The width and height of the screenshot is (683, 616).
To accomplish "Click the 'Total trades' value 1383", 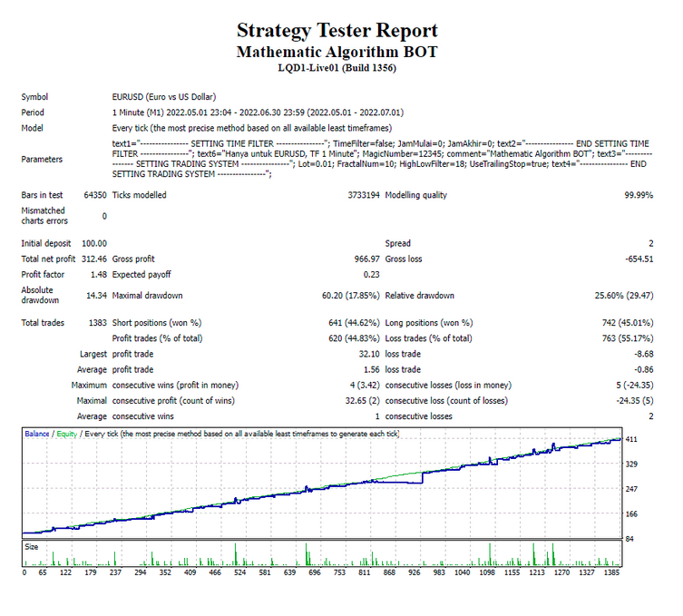I will tap(98, 323).
